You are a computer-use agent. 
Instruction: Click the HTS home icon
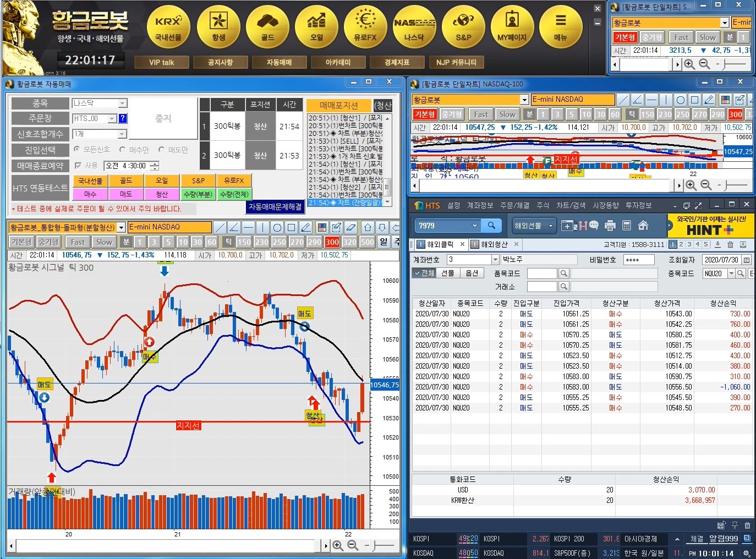(643, 226)
